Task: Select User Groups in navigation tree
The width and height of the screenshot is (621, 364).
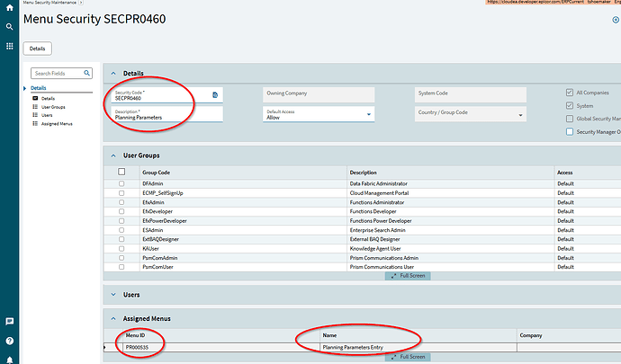Action: tap(52, 106)
